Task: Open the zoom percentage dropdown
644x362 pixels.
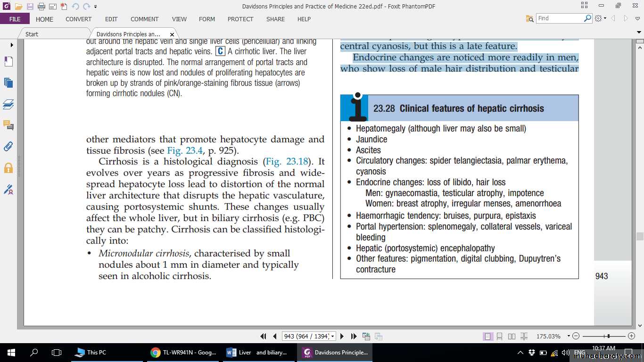Action: [569, 336]
